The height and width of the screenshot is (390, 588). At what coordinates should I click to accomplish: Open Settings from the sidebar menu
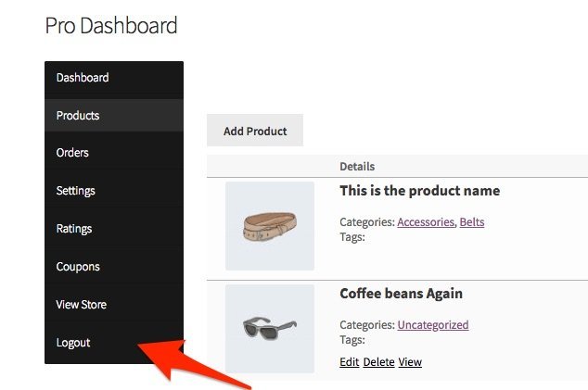coord(76,191)
